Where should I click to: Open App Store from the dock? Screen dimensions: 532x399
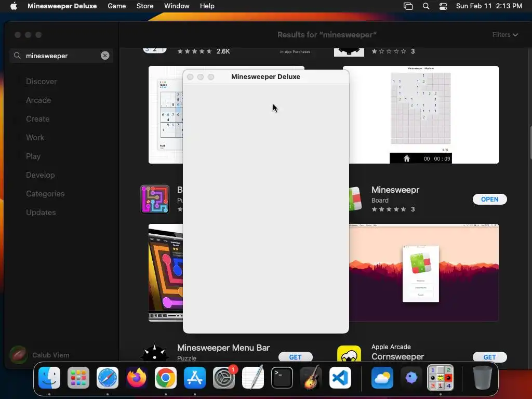click(195, 378)
